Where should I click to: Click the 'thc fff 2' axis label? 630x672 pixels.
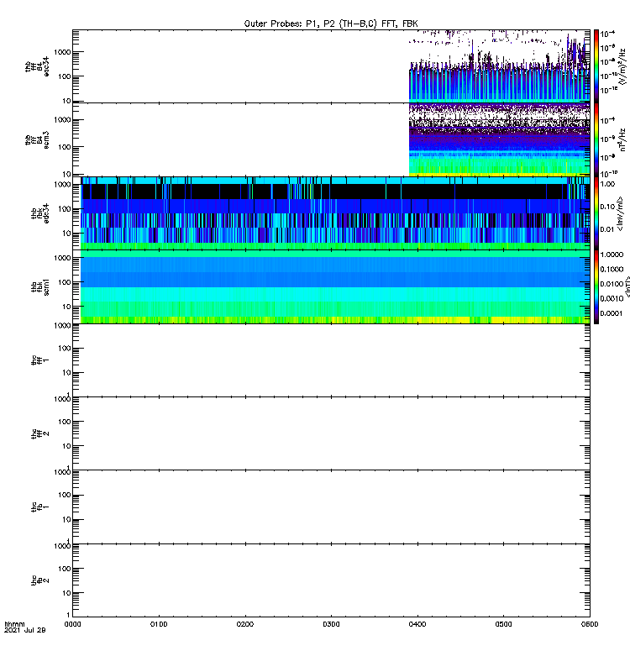pyautogui.click(x=40, y=433)
